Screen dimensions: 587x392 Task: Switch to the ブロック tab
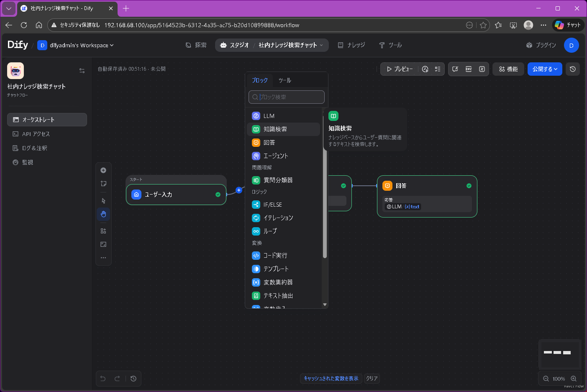pos(260,80)
